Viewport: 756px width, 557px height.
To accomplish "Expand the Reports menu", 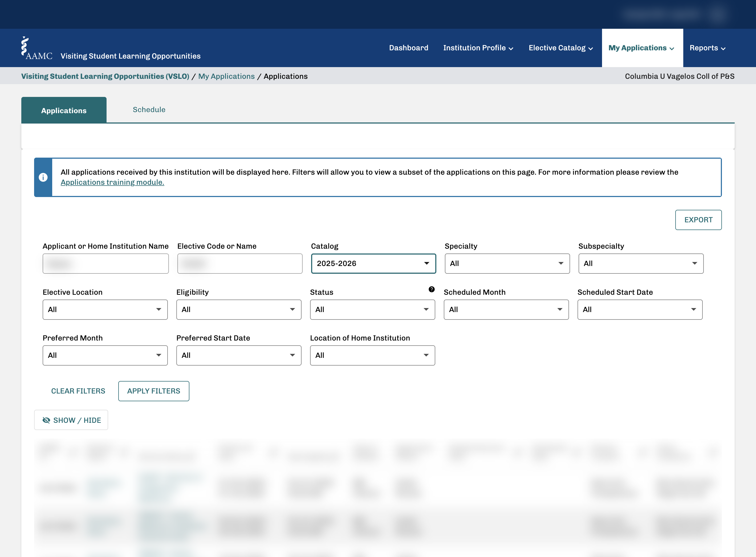I will point(708,48).
